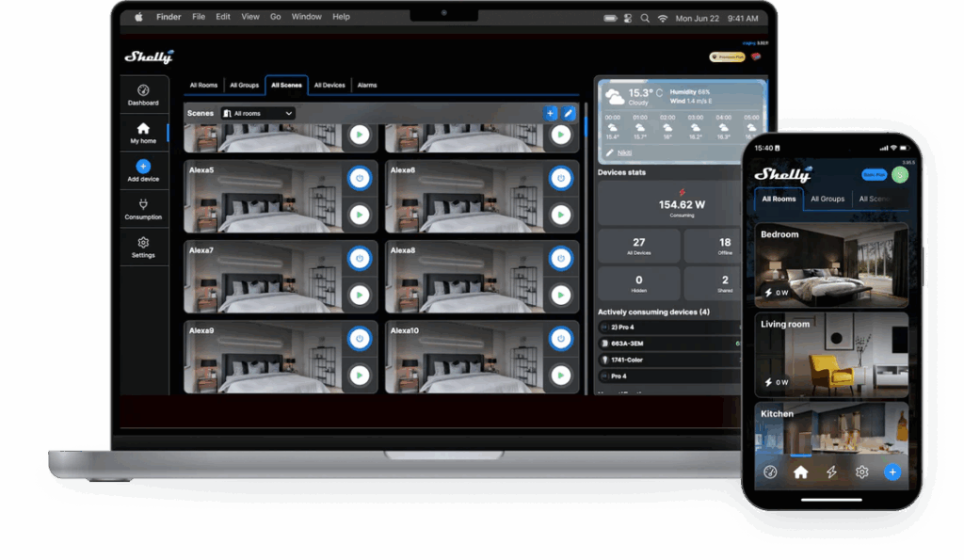The image size is (964, 560).
Task: Select All Groups tab on the phone
Action: click(x=827, y=199)
